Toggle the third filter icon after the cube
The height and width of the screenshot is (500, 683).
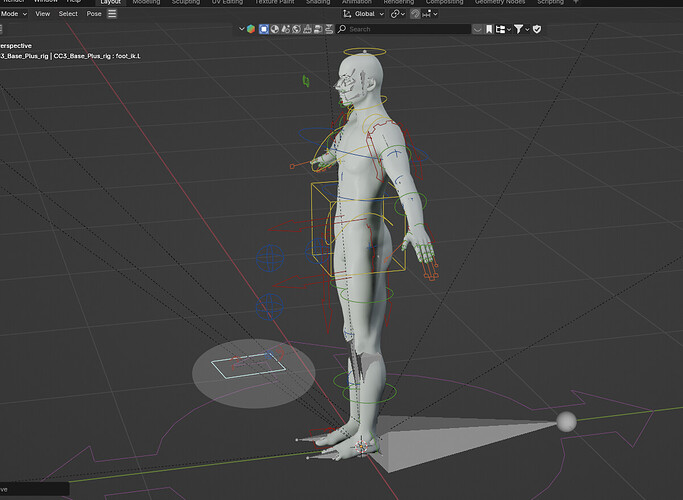(x=286, y=29)
